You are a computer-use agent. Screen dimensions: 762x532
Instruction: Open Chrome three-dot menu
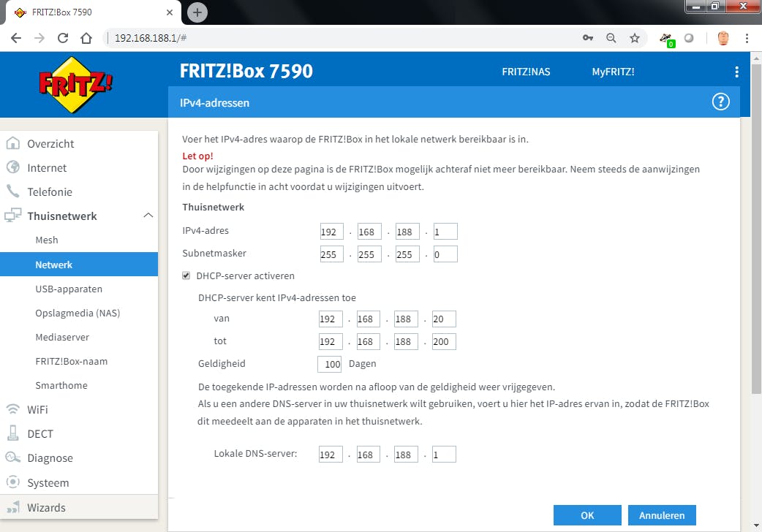click(747, 38)
